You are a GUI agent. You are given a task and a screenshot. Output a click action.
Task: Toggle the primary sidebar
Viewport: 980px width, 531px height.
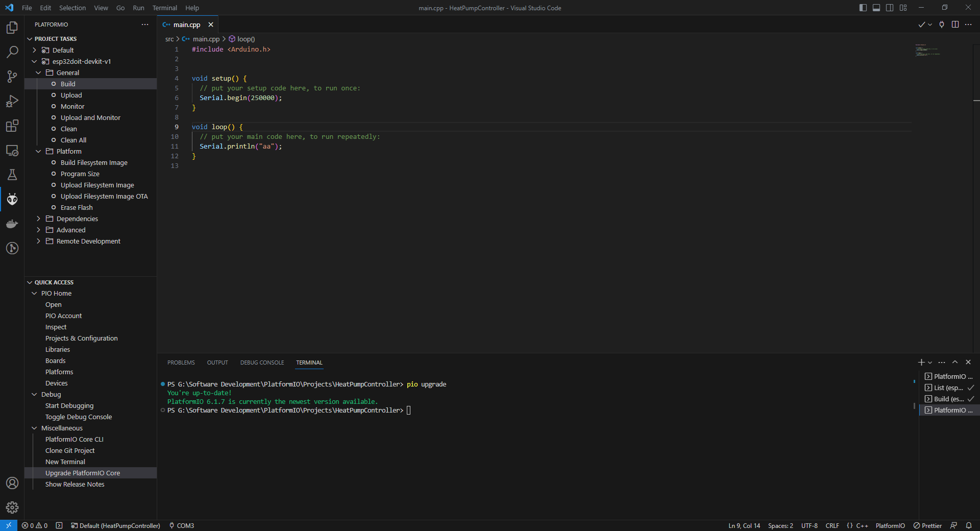click(862, 8)
